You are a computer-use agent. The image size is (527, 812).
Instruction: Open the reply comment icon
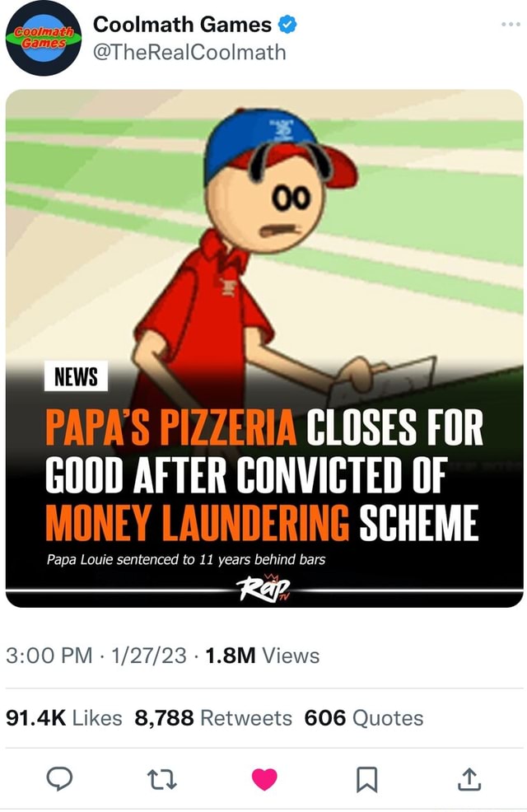coord(58,777)
